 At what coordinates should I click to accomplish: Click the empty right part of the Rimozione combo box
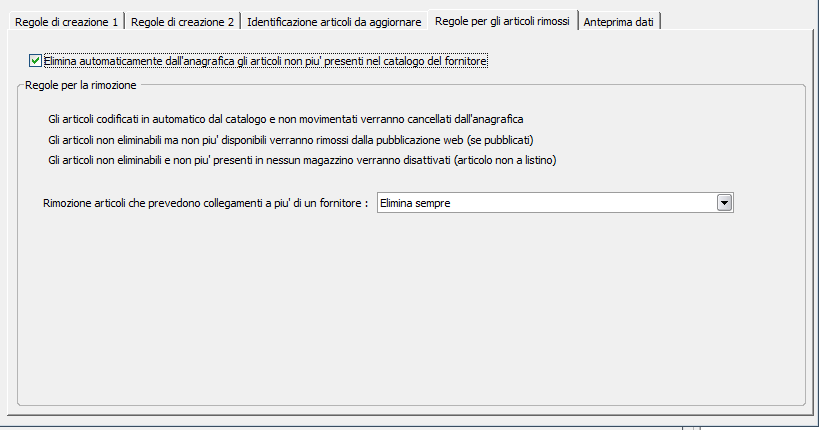(620, 203)
